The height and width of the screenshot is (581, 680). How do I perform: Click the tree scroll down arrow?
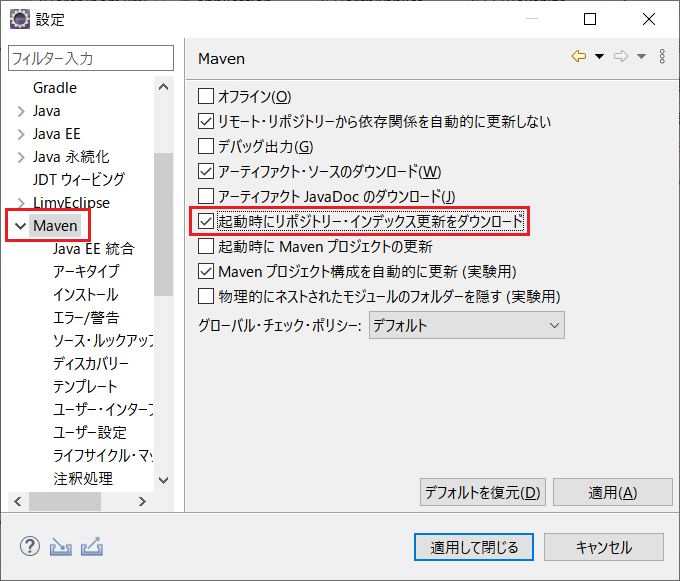163,480
